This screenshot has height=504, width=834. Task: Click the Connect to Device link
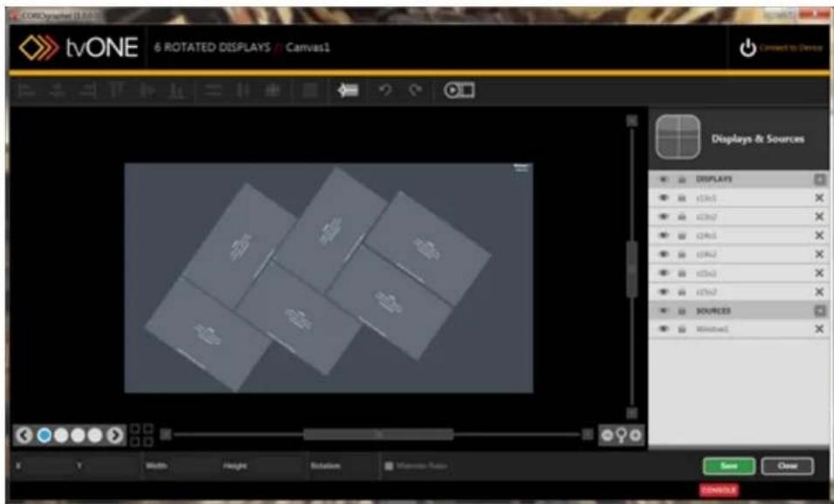pos(790,48)
